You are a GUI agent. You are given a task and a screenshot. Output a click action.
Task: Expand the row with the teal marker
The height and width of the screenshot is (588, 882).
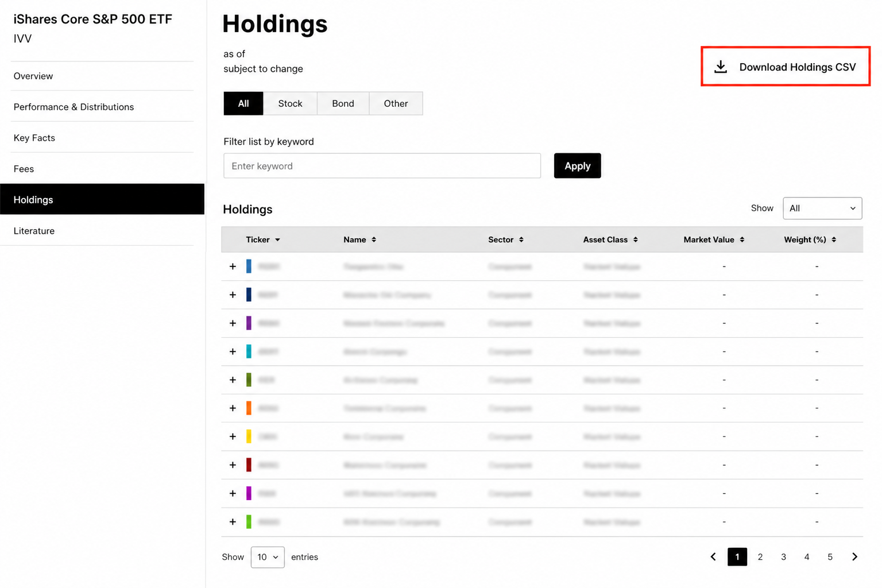[x=233, y=351]
